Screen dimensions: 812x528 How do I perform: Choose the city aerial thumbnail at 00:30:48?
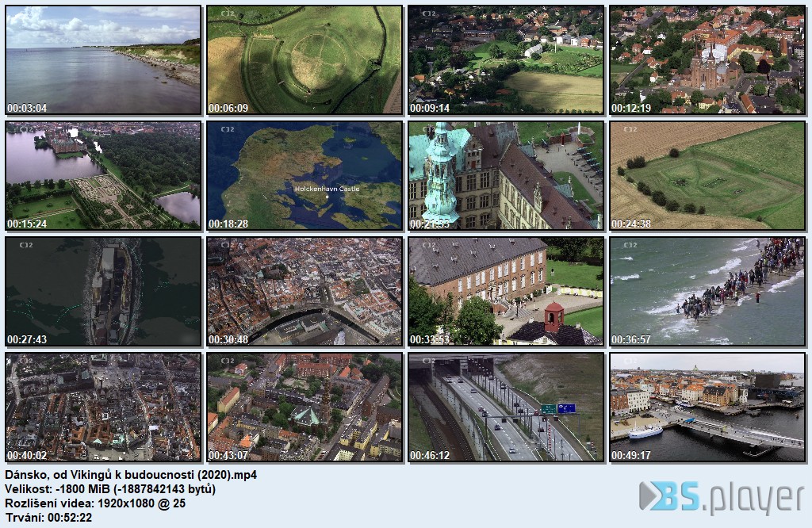click(x=304, y=292)
